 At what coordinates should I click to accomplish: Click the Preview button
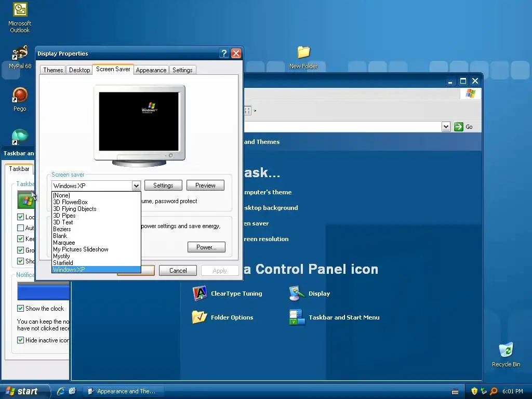pos(205,185)
